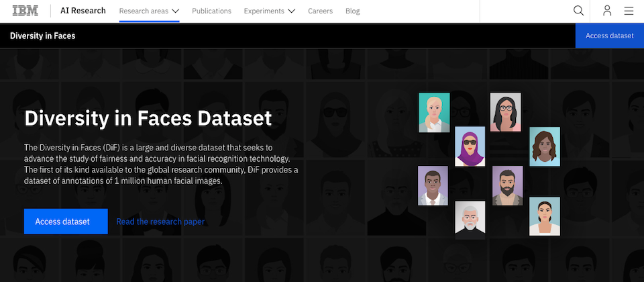The height and width of the screenshot is (282, 644).
Task: Click the dataset description paragraph
Action: 161,164
